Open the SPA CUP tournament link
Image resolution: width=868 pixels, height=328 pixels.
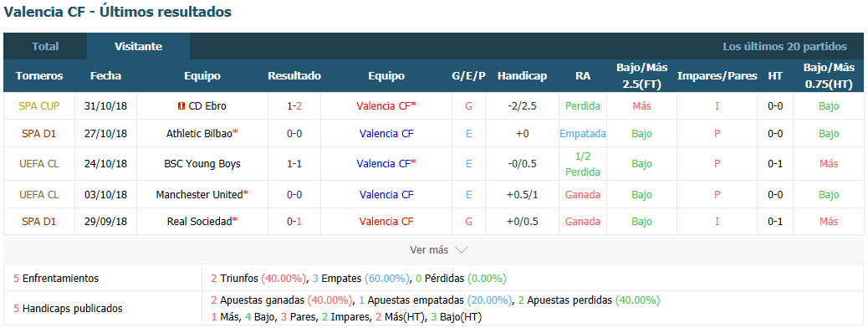pos(39,105)
